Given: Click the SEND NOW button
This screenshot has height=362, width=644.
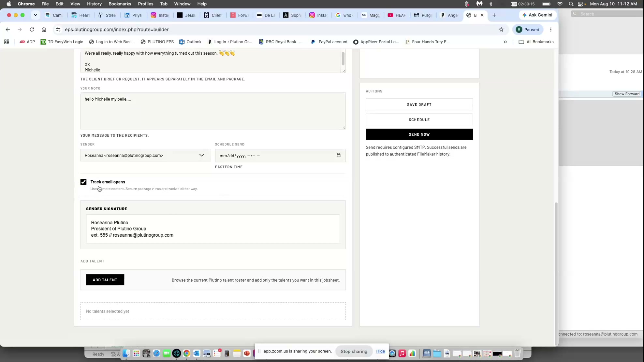Looking at the screenshot, I should (x=419, y=134).
